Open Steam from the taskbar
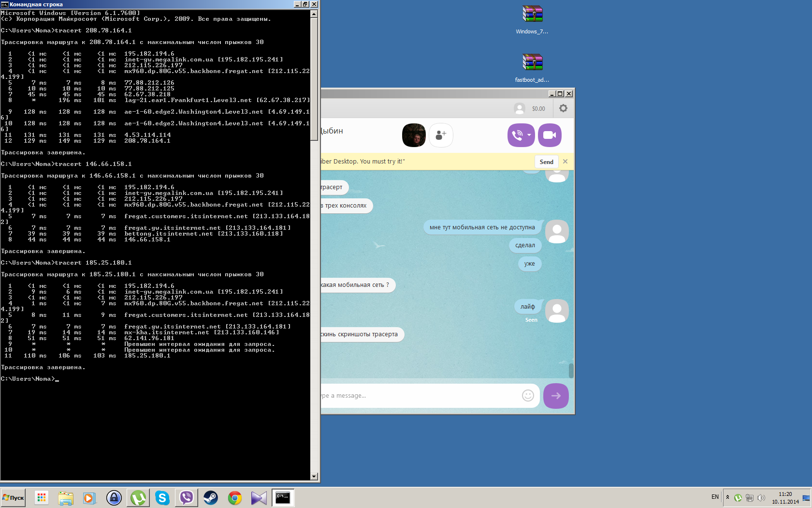 [211, 498]
